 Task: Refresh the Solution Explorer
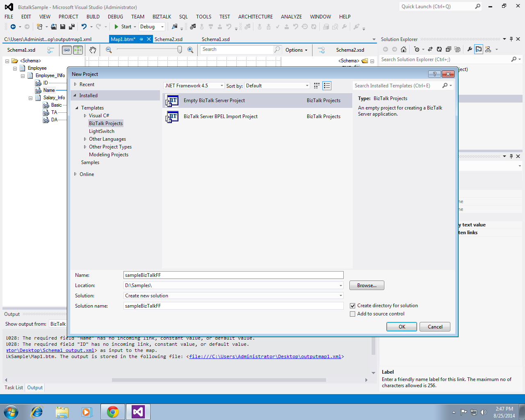point(440,49)
